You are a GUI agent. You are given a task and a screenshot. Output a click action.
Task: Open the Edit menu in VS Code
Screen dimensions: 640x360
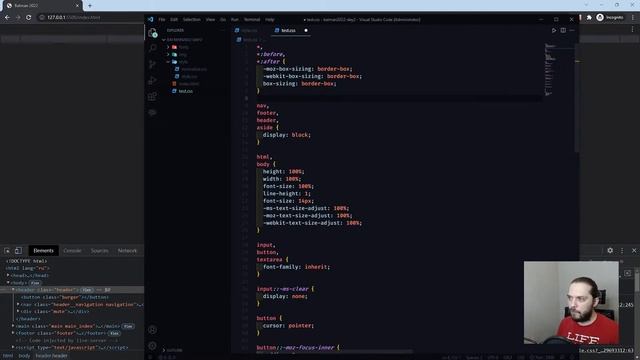[x=174, y=20]
